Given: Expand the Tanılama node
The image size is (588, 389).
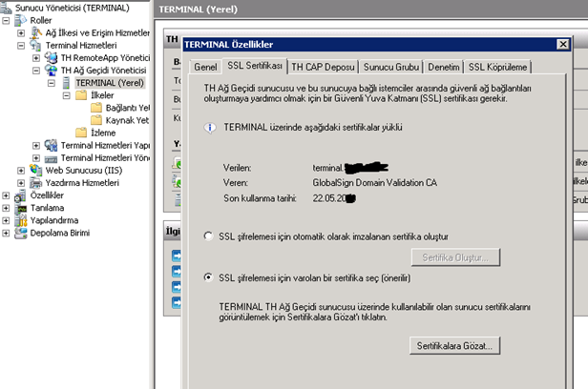Looking at the screenshot, I should 7,208.
